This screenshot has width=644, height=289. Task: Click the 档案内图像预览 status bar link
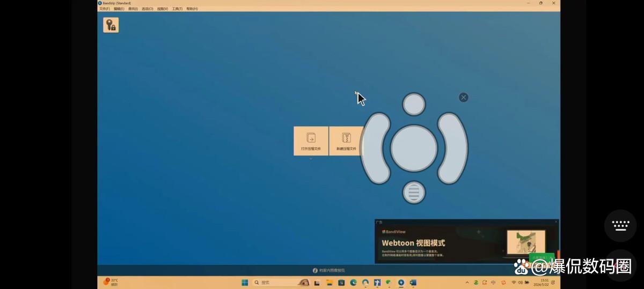[329, 270]
